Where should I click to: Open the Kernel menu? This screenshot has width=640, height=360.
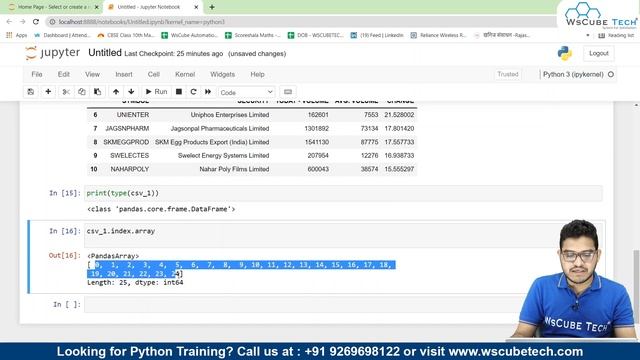pos(185,74)
